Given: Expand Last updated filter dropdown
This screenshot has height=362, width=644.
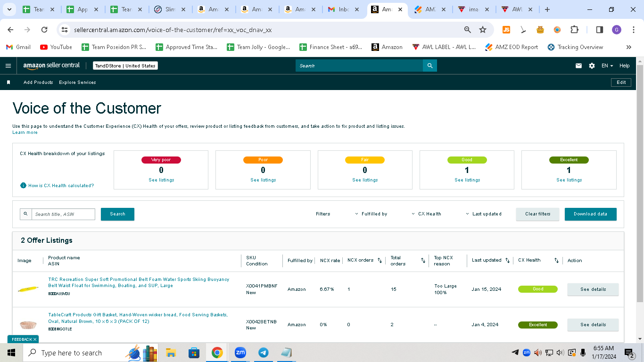Looking at the screenshot, I should (x=483, y=214).
